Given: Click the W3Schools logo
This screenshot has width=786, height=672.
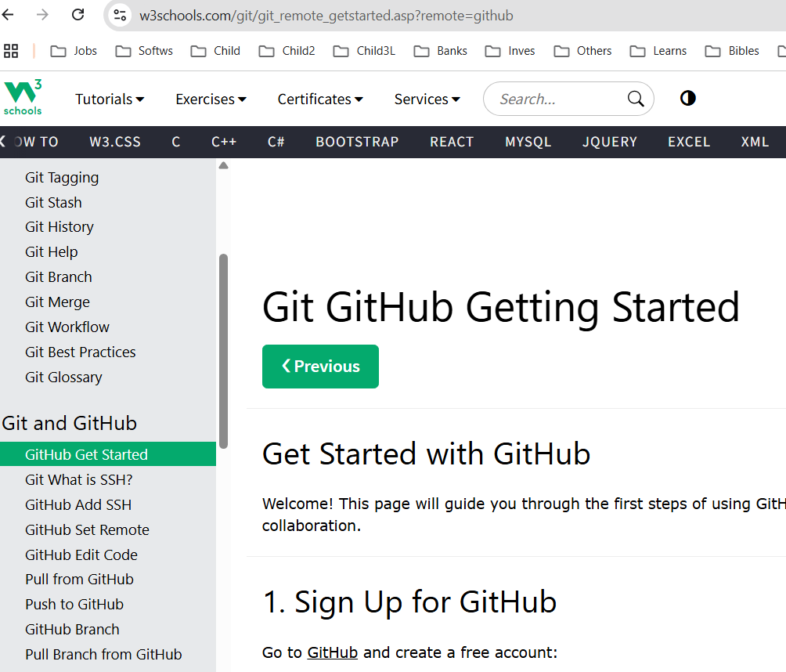Looking at the screenshot, I should pos(23,97).
